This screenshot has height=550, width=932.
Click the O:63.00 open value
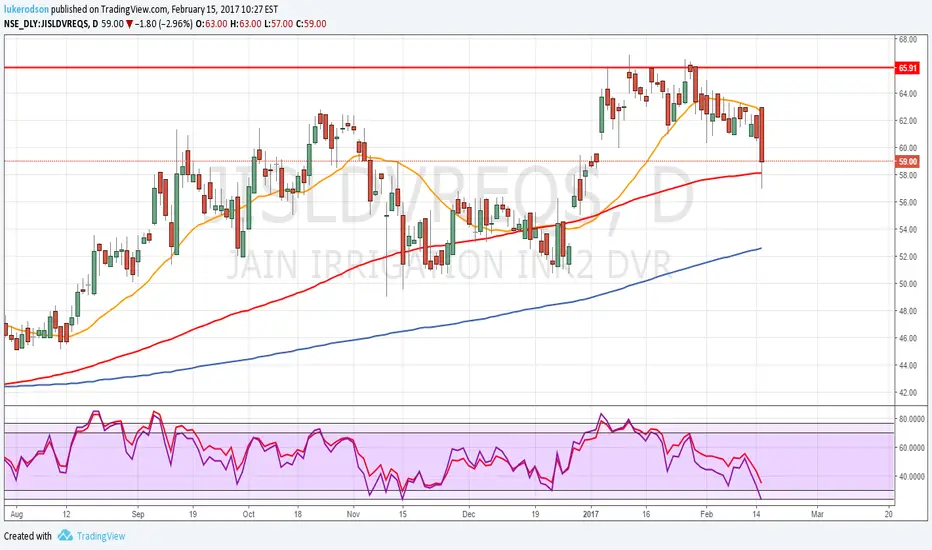pos(212,24)
